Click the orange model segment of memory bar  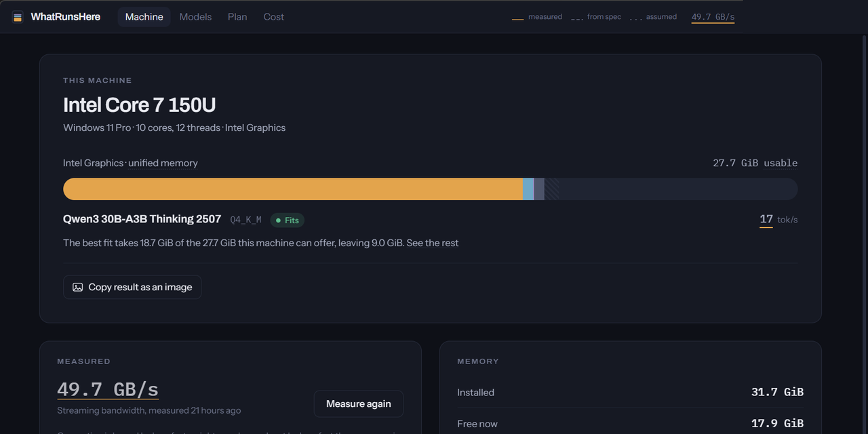[x=293, y=189]
